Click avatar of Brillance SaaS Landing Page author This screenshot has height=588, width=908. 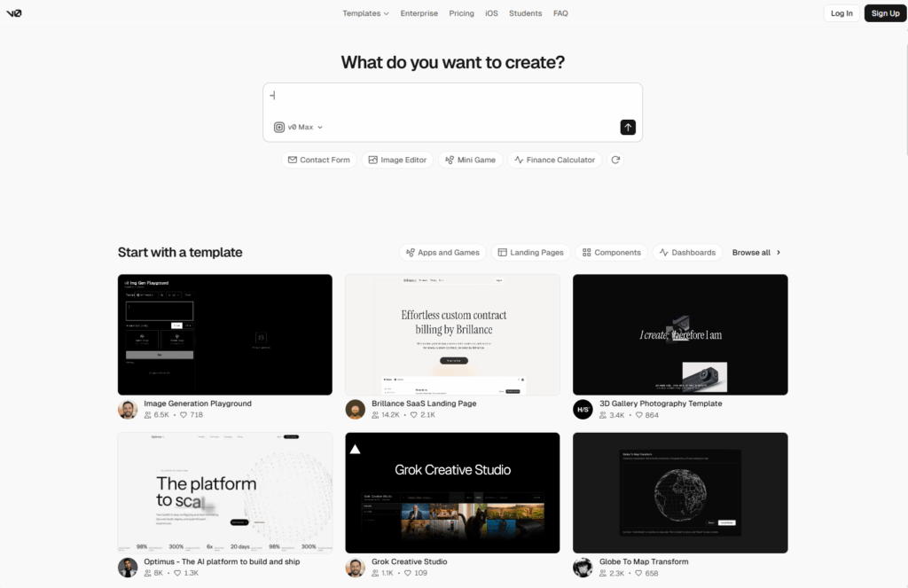click(x=355, y=409)
